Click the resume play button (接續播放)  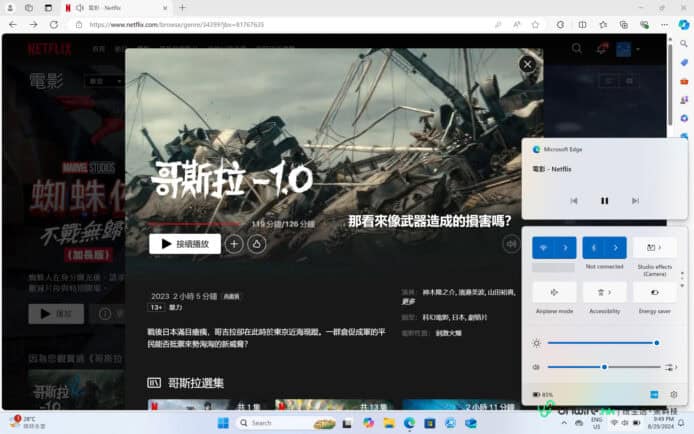(185, 243)
